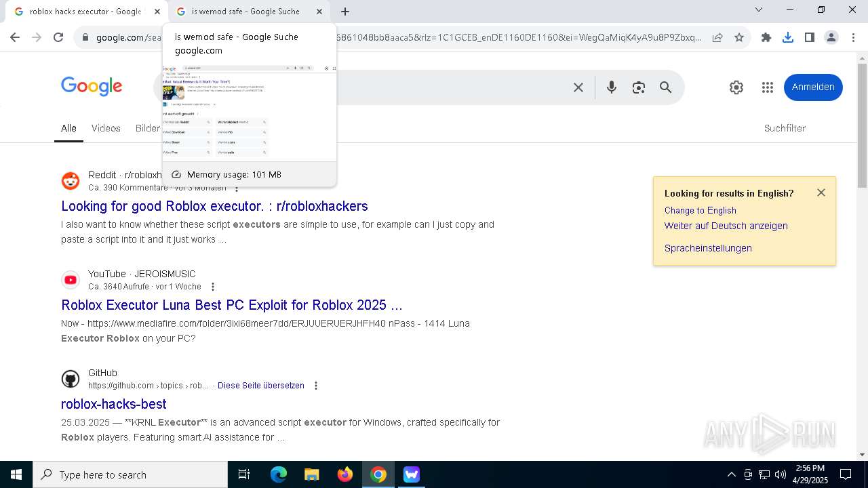Open 'Roblox Executor Luna Best PC Exploit' result
868x488 pixels.
click(x=232, y=305)
